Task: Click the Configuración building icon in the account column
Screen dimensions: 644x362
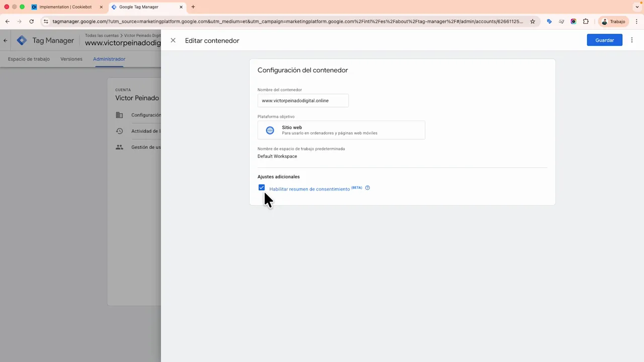Action: coord(119,115)
